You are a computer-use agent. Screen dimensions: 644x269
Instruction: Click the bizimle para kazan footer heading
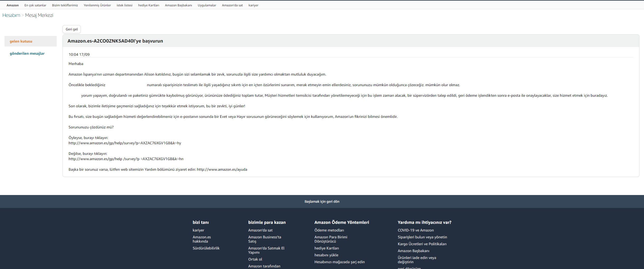point(267,222)
